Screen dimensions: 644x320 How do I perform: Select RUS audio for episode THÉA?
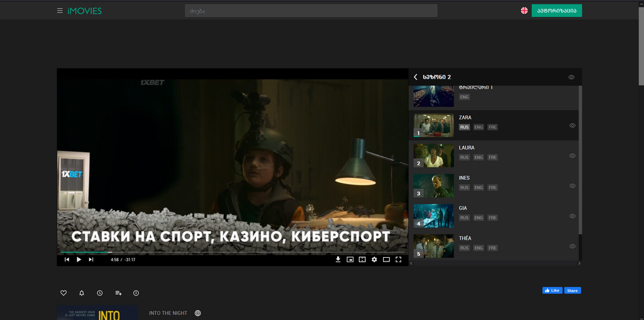(x=464, y=248)
